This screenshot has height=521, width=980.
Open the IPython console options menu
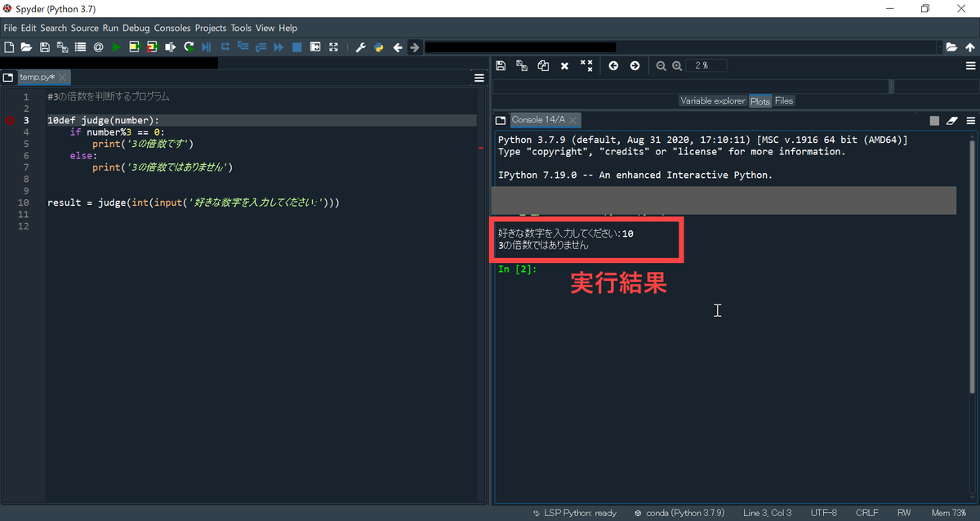(x=970, y=120)
